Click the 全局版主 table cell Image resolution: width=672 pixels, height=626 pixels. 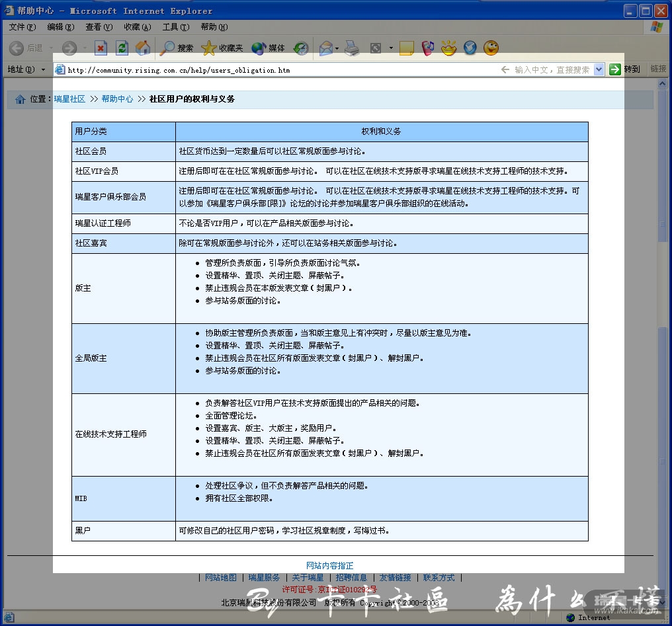pos(124,358)
